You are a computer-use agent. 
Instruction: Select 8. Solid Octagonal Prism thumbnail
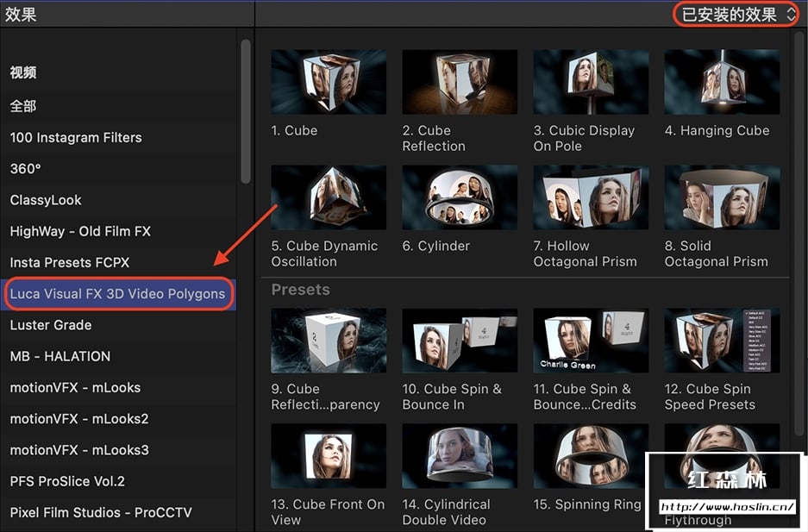[x=722, y=197]
